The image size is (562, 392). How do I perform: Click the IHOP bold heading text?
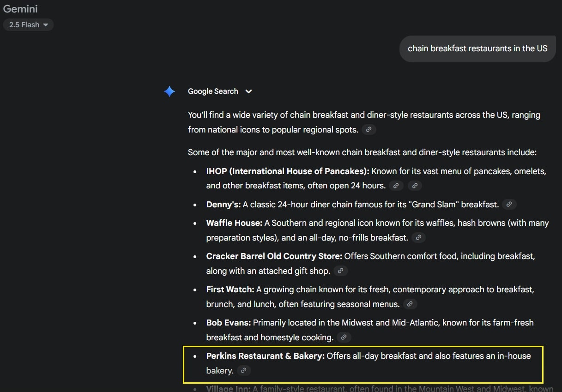point(287,171)
